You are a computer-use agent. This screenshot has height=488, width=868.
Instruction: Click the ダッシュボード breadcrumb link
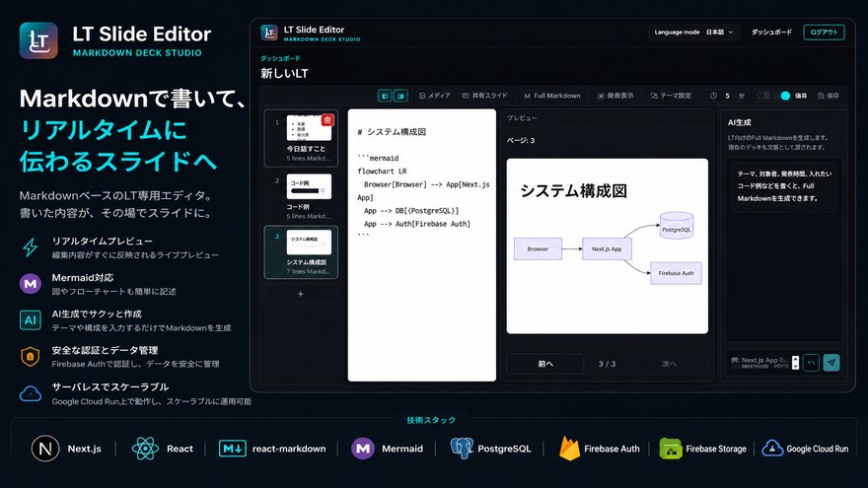(x=281, y=58)
